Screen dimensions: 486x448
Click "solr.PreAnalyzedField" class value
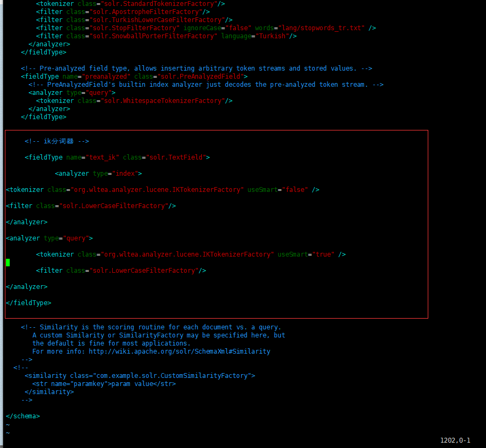coord(201,77)
